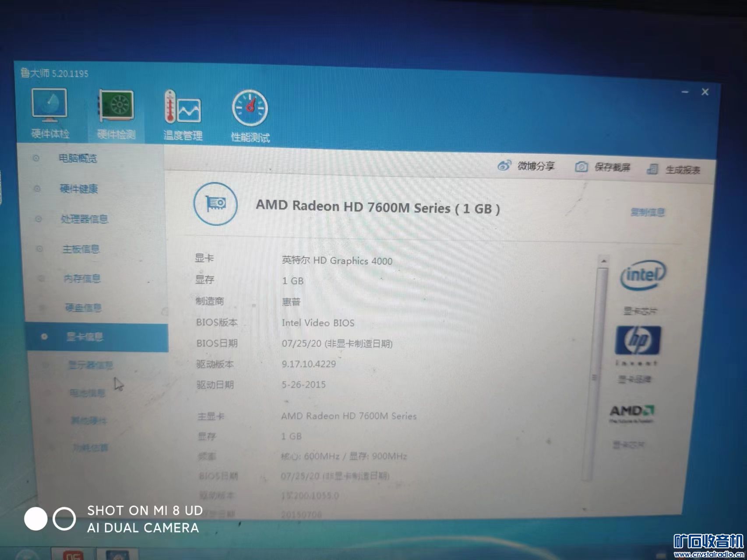The image size is (747, 560).
Task: Minimize the 鲁大师 window
Action: coord(685,92)
